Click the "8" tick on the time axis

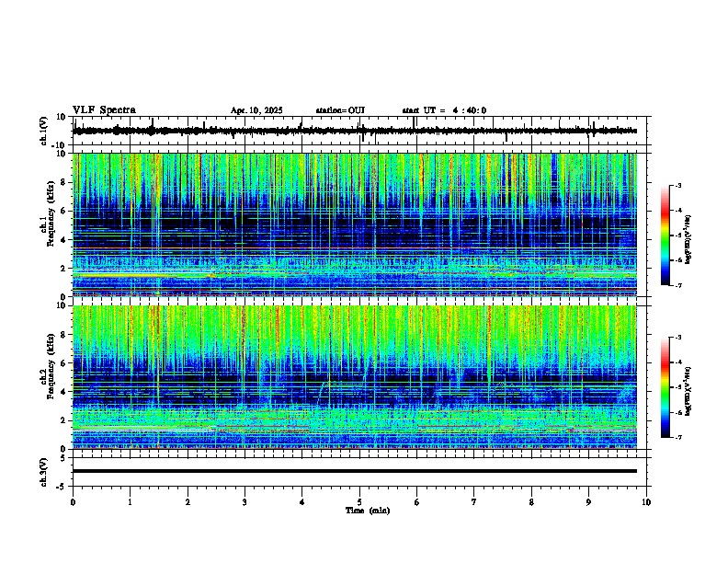coord(531,502)
